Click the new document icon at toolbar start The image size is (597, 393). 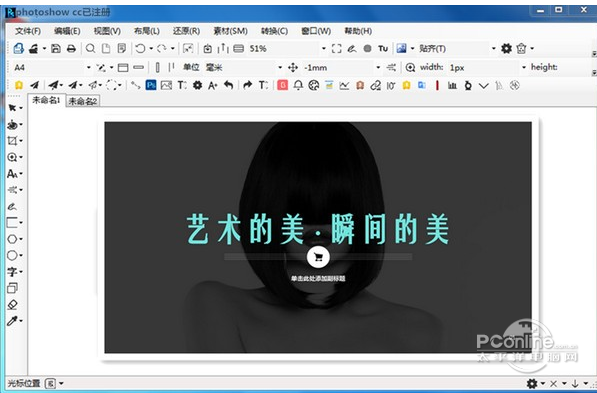click(x=19, y=48)
